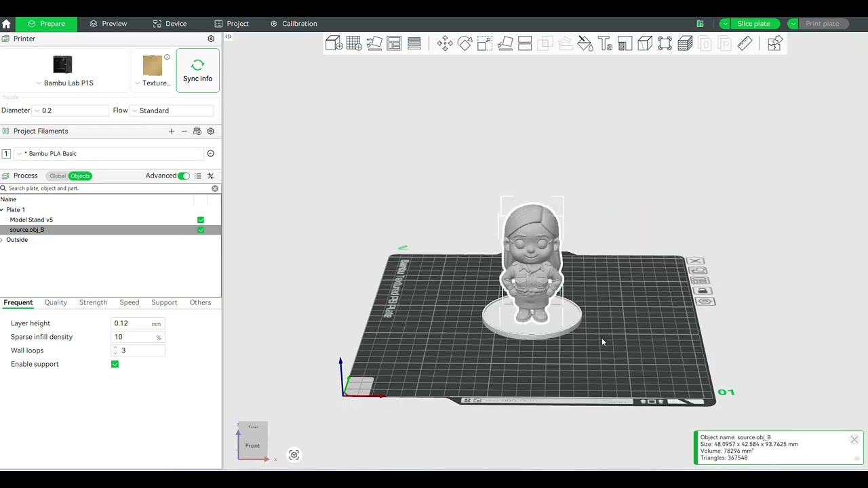Click the AMS sync filament icon
Viewport: 868px width, 488px height.
point(197,131)
